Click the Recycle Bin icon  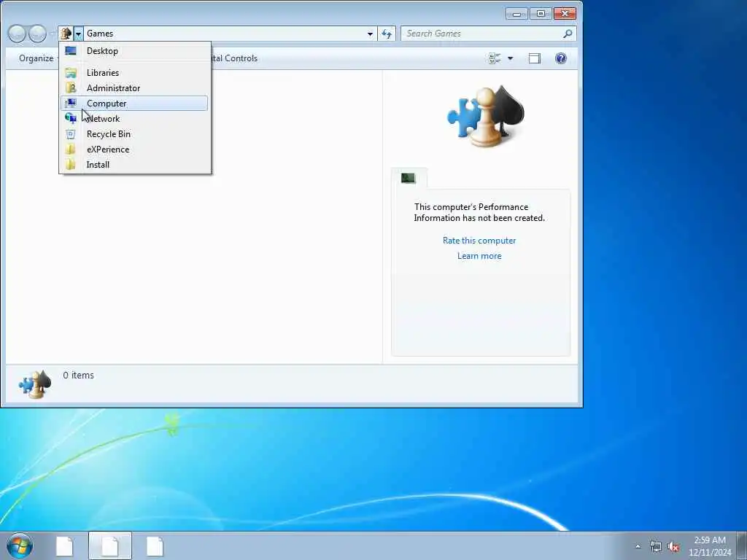[71, 134]
